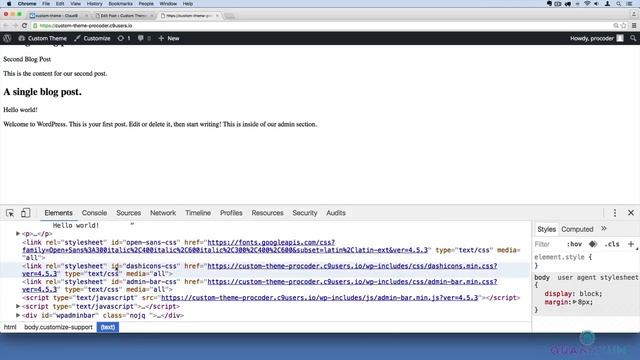The width and height of the screenshot is (640, 360).
Task: Open the Audits tab
Action: tap(336, 213)
